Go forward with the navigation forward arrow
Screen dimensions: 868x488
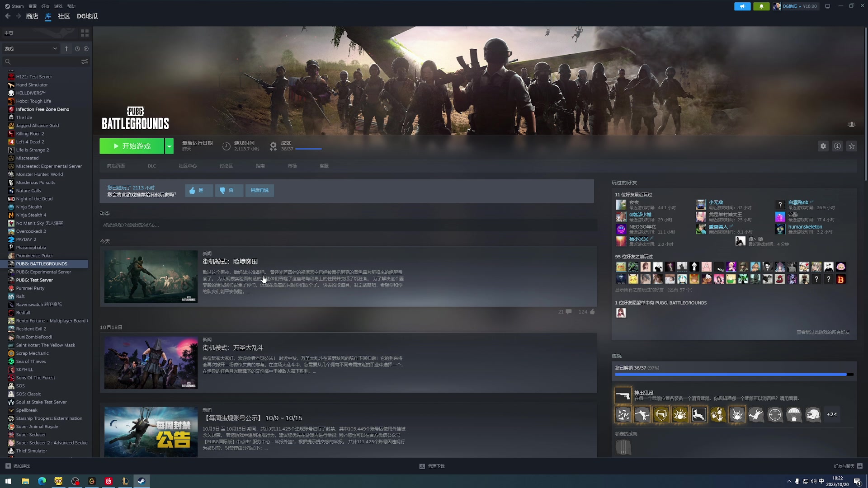[x=19, y=16]
